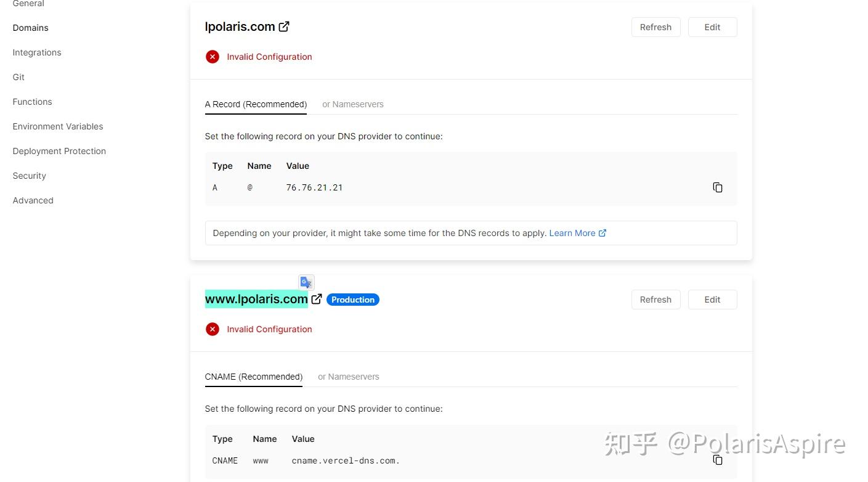Screen dimensions: 868x482
Task: Click the 'Value' header in the A record table
Action: pos(298,166)
